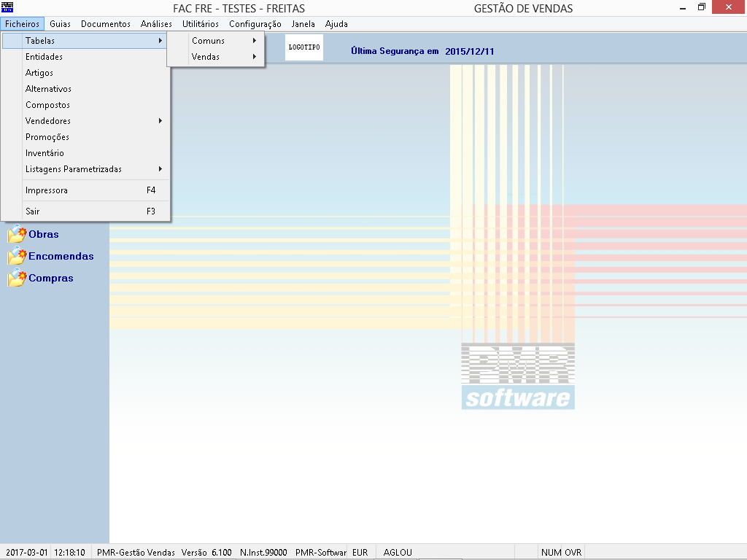The height and width of the screenshot is (560, 747).
Task: Click the Última Segurança date 2015/12/11
Action: click(x=469, y=52)
